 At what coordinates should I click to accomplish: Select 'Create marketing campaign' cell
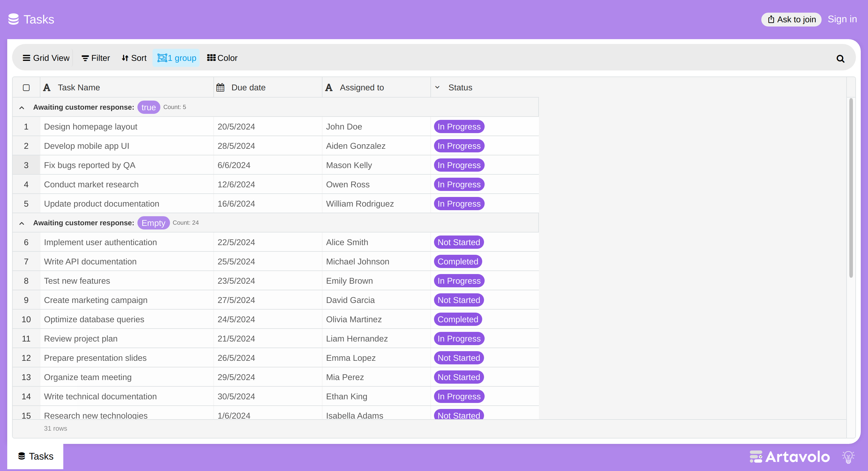pos(127,300)
